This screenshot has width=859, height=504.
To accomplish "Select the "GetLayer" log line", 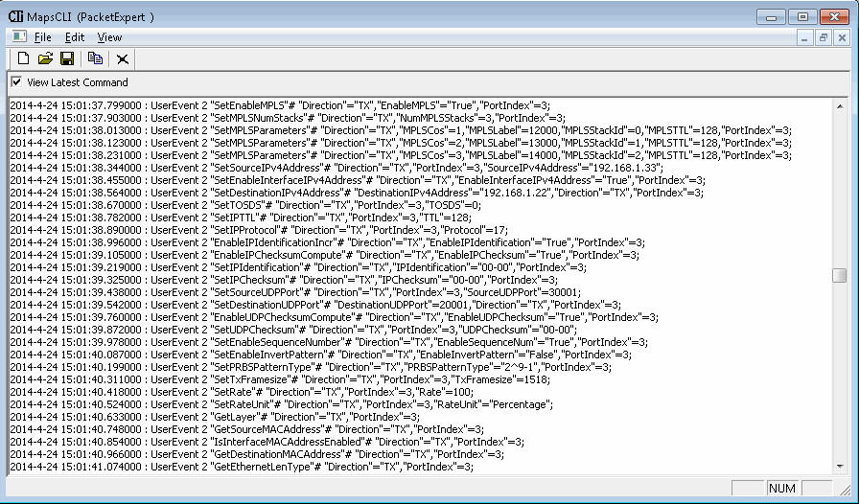I will [215, 417].
